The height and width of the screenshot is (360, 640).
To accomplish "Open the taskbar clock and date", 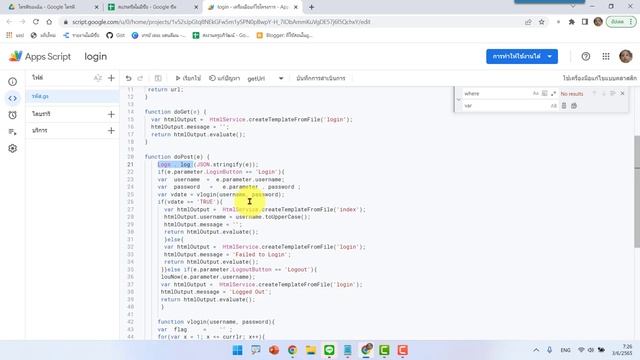I will (x=622, y=350).
